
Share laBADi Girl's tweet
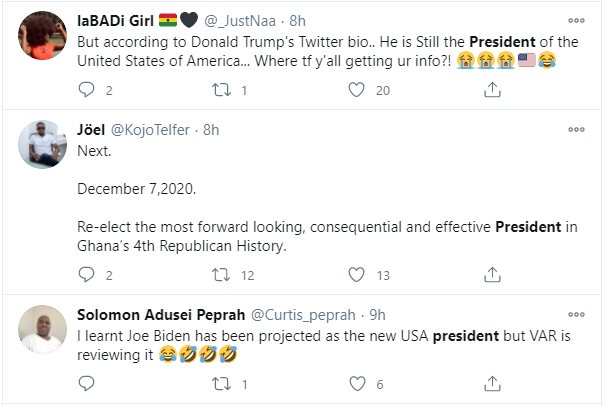[492, 90]
